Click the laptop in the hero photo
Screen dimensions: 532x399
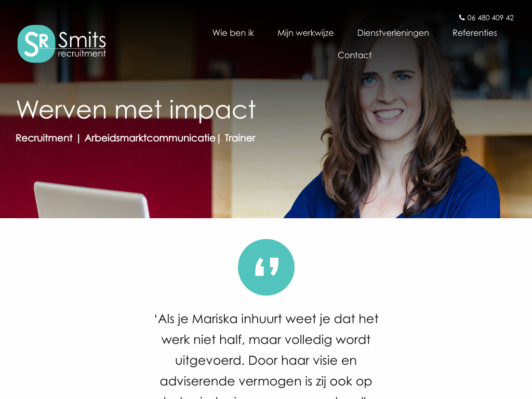pos(91,200)
